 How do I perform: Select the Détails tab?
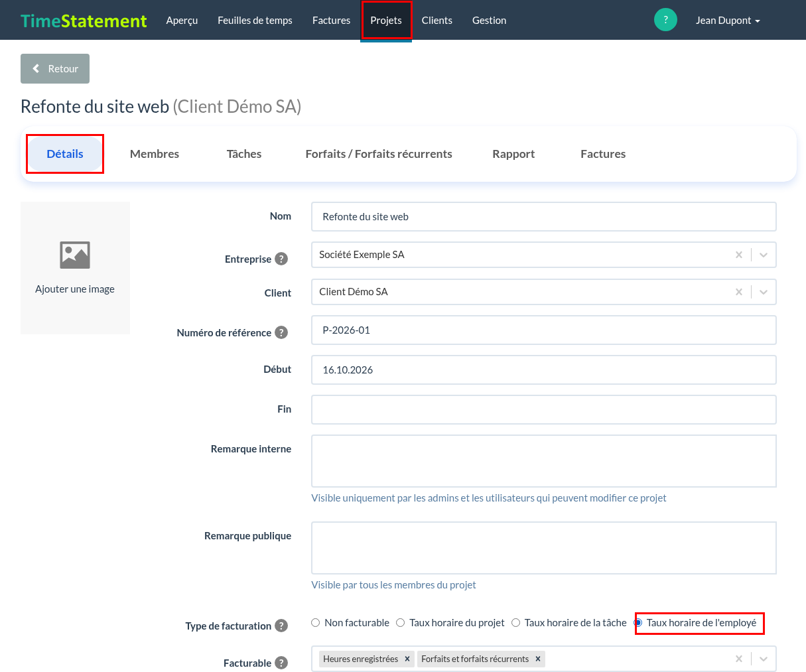tap(65, 154)
